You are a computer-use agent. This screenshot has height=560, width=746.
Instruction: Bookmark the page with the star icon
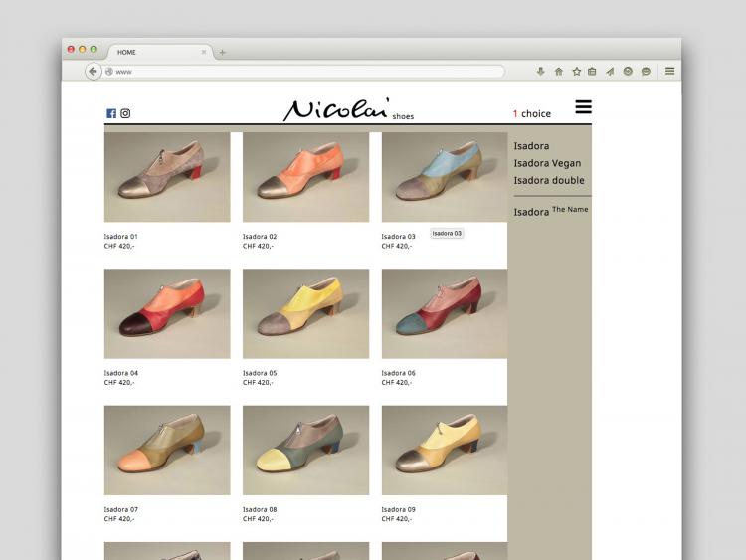pyautogui.click(x=577, y=72)
